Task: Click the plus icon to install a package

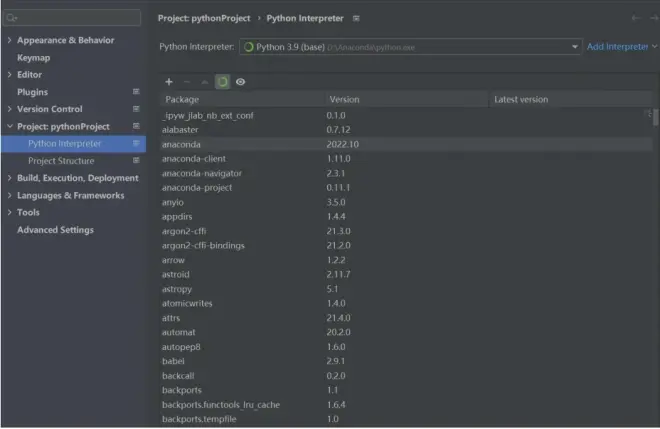Action: point(169,82)
